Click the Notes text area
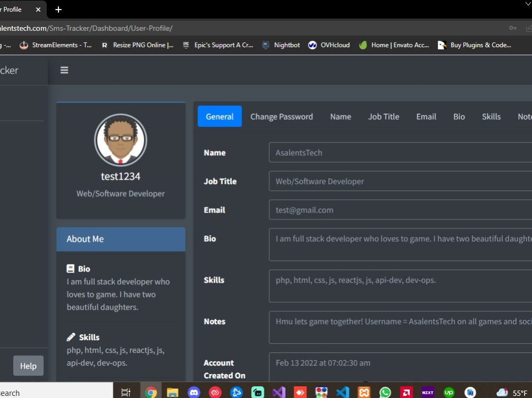The image size is (532, 398). [x=401, y=327]
